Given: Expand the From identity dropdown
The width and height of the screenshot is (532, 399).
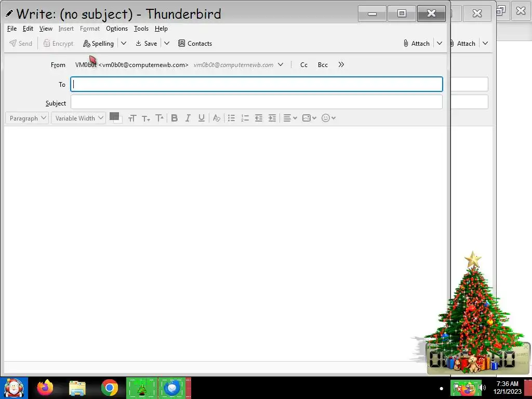Looking at the screenshot, I should pos(281,64).
